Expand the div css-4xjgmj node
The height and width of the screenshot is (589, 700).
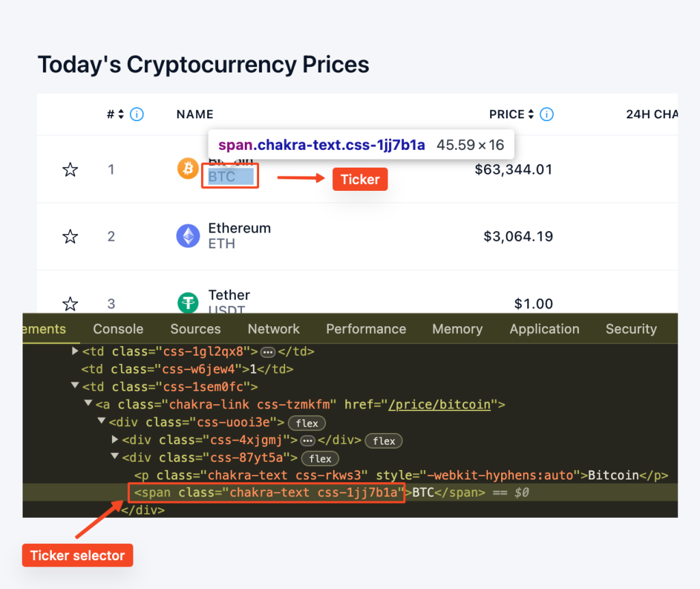pos(115,439)
